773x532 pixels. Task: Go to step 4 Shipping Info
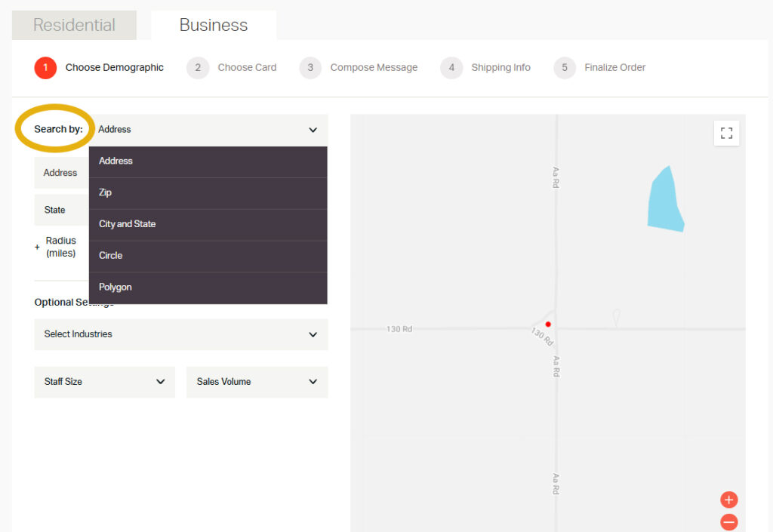(x=485, y=67)
